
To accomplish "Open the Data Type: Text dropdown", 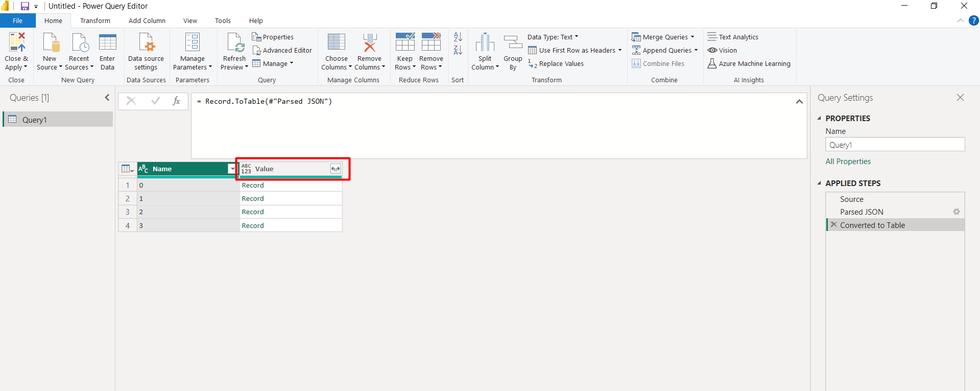I will click(x=553, y=37).
